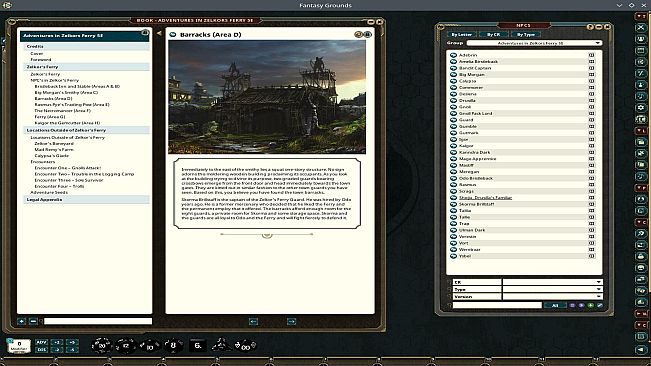The width and height of the screenshot is (651, 366).
Task: Roll the d4 die
Action: click(221, 344)
